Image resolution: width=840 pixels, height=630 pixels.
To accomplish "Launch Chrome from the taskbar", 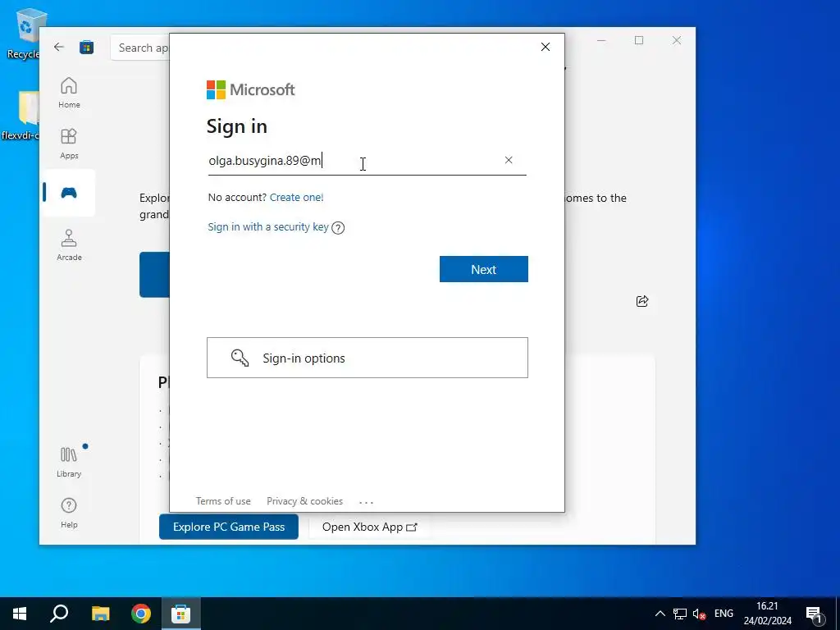I will tap(141, 614).
